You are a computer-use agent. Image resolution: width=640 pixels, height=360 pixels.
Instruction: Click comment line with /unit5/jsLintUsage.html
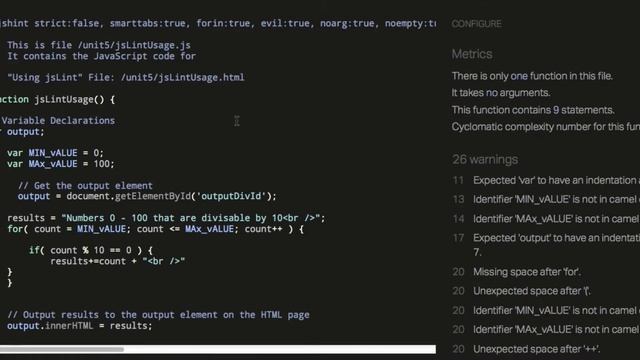[x=126, y=78]
